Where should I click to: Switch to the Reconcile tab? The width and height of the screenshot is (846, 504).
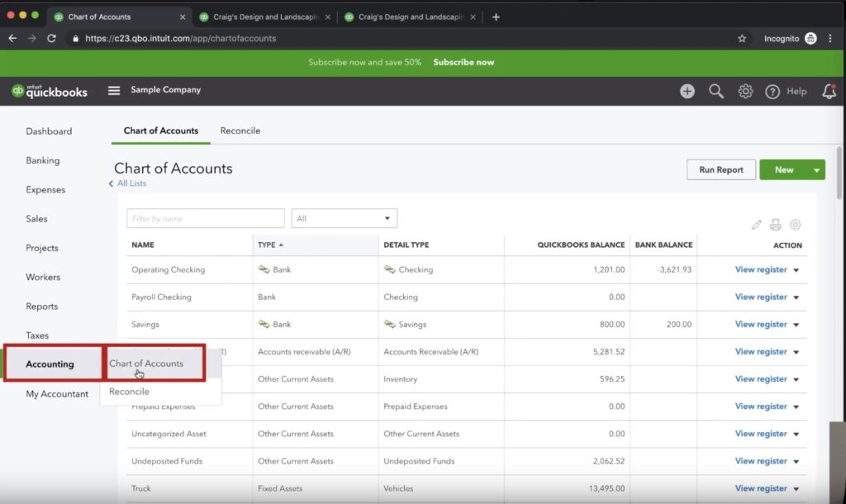tap(240, 131)
